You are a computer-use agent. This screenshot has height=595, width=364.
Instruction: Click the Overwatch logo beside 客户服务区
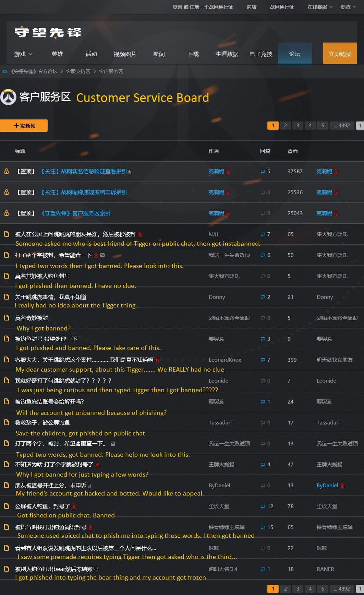(8, 97)
